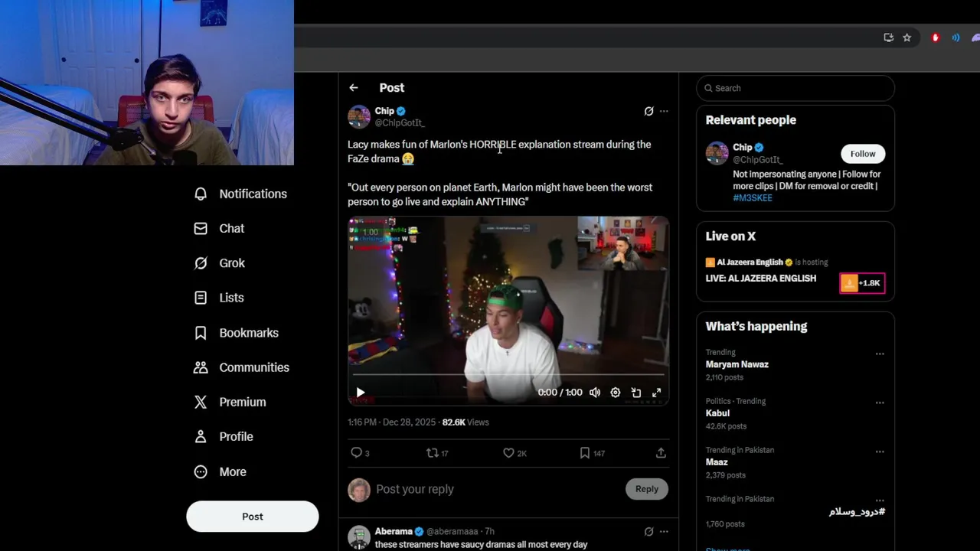The width and height of the screenshot is (980, 551).
Task: Click the Profile person icon
Action: [x=201, y=436]
